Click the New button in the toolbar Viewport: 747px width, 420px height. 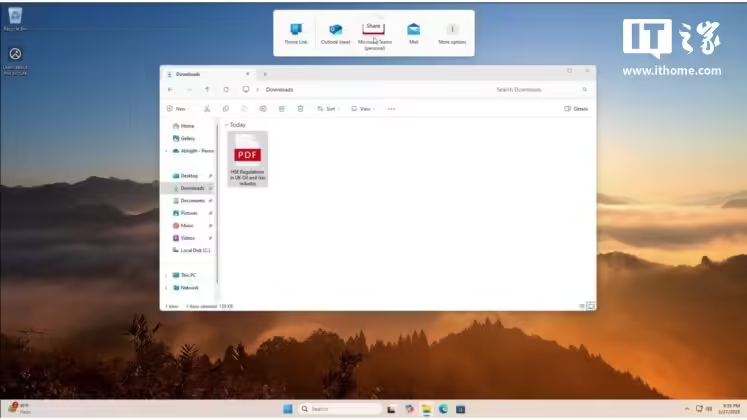click(x=176, y=108)
